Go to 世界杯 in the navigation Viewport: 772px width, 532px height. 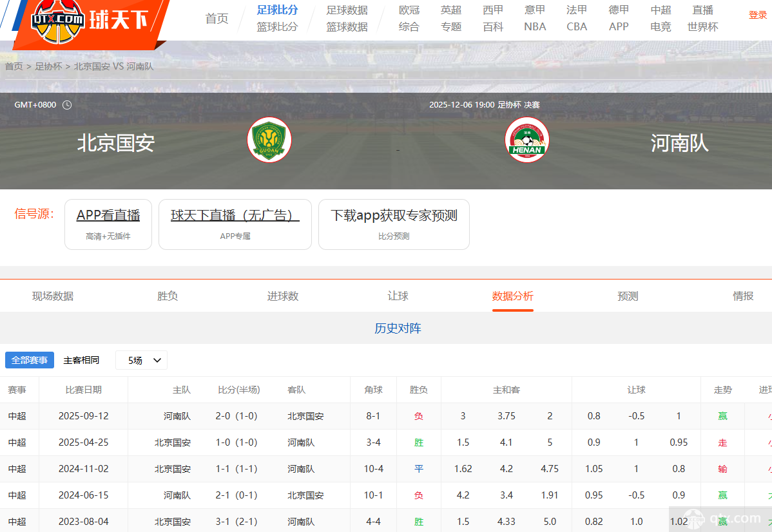coord(702,26)
